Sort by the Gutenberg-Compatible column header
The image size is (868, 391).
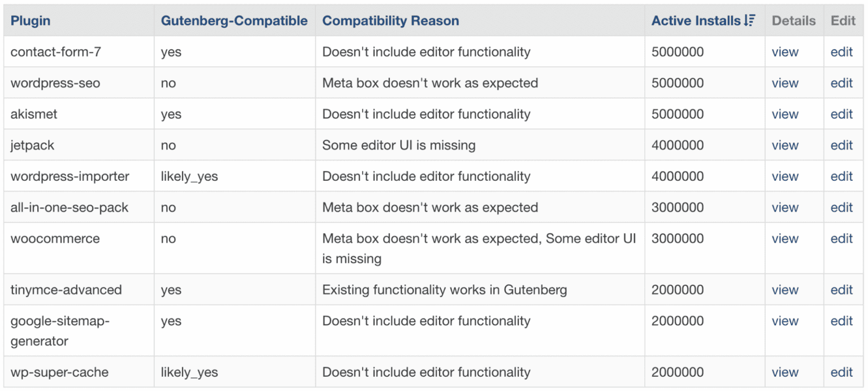click(x=234, y=20)
